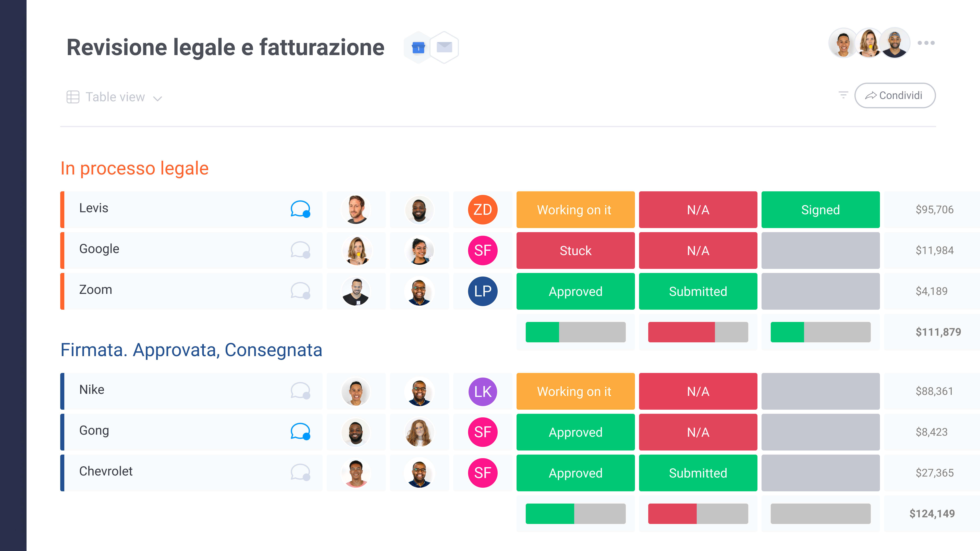Open the Zoom conversation bubble
980x551 pixels.
coord(300,291)
